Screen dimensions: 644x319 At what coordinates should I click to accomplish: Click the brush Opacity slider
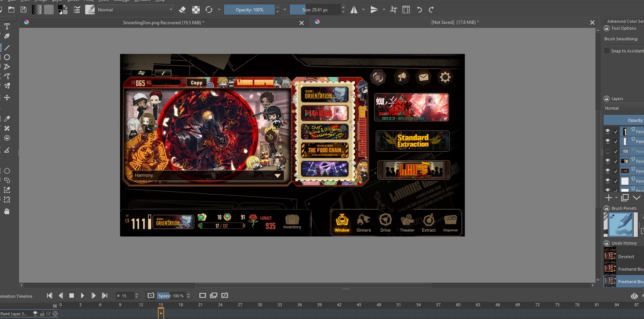coord(249,10)
